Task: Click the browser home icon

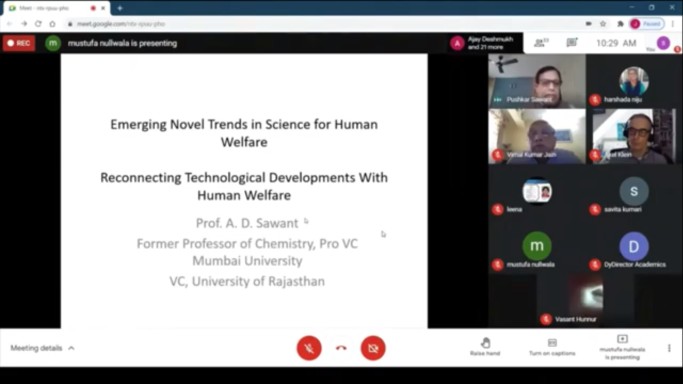Action: (x=52, y=24)
